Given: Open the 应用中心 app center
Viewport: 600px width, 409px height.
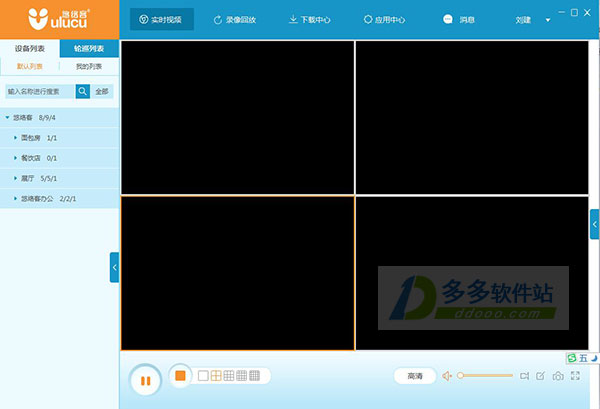Looking at the screenshot, I should pyautogui.click(x=384, y=20).
